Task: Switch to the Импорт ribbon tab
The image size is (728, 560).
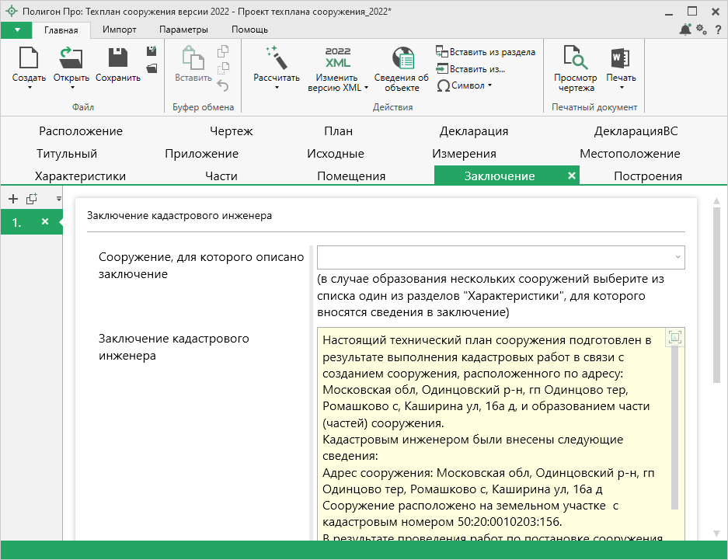Action: (119, 30)
